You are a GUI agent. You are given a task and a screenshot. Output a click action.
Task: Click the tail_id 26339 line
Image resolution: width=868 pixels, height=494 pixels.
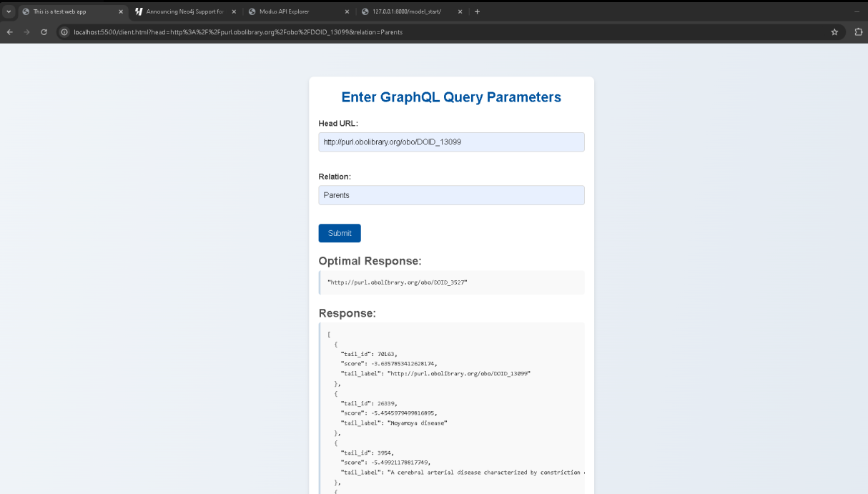[x=370, y=403]
